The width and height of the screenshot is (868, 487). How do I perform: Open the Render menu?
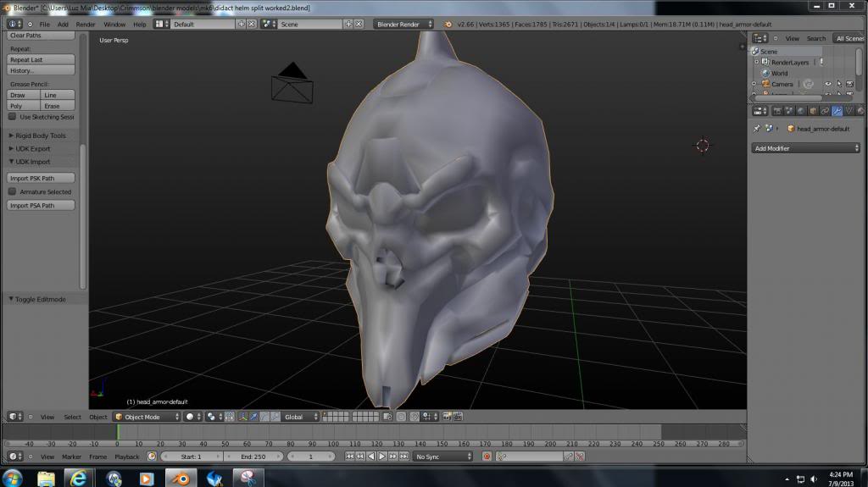coord(86,24)
